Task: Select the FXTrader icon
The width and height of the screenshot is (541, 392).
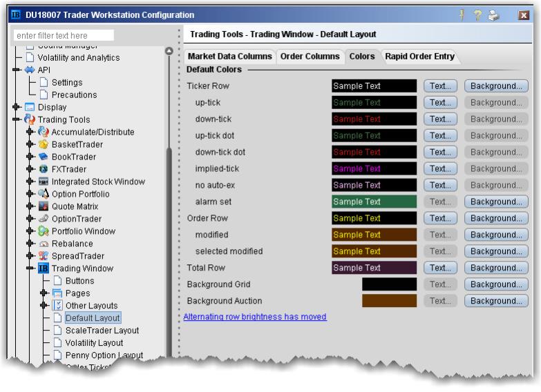Action: (44, 170)
